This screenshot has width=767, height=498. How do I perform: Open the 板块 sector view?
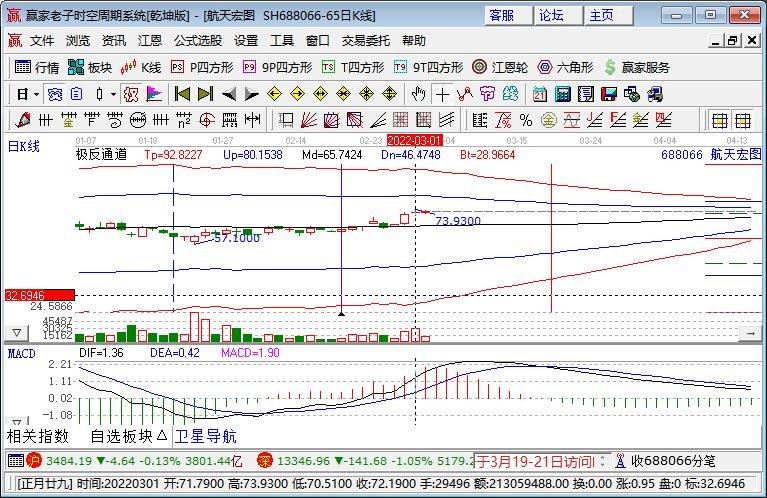[x=90, y=67]
